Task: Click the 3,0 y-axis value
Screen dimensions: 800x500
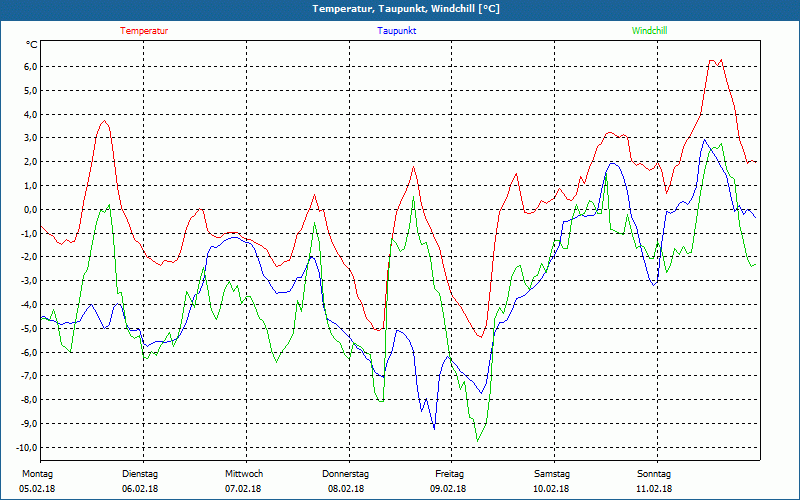Action: (x=29, y=138)
